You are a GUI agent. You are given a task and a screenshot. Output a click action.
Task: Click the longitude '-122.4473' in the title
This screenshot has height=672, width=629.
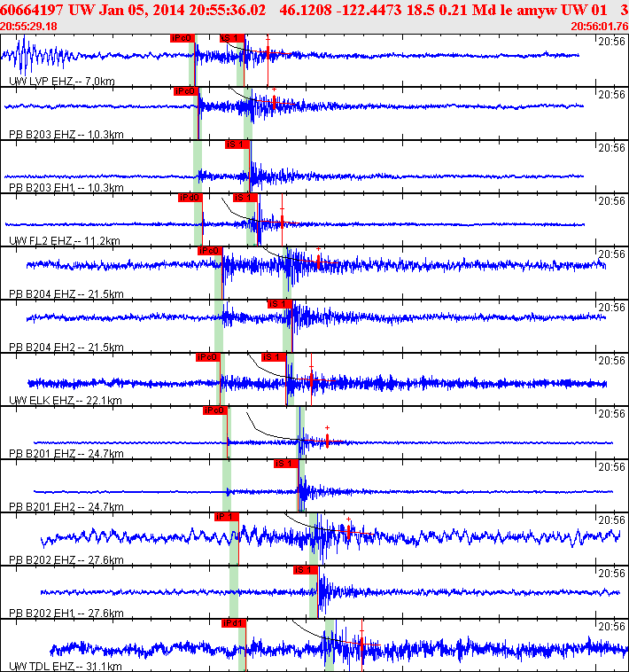[x=369, y=10]
